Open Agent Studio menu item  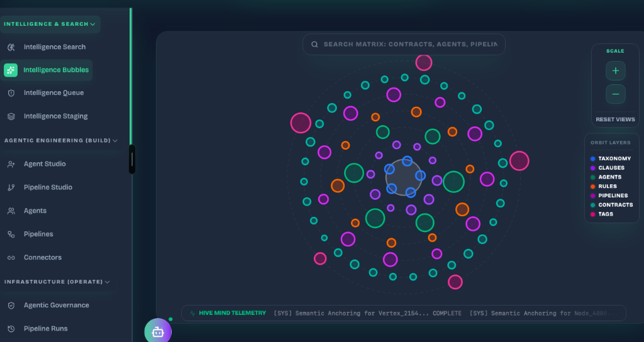coord(45,164)
